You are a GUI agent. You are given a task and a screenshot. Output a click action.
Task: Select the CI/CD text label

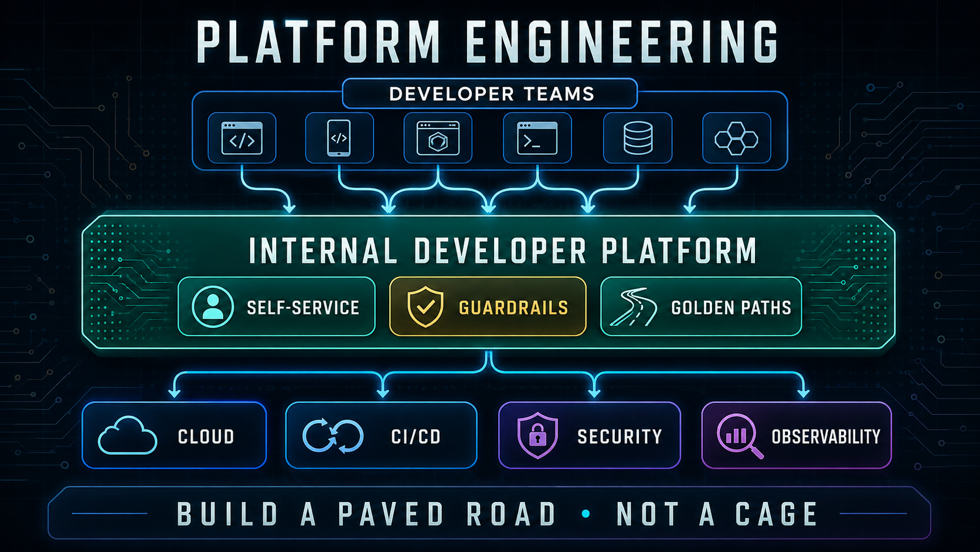point(416,436)
